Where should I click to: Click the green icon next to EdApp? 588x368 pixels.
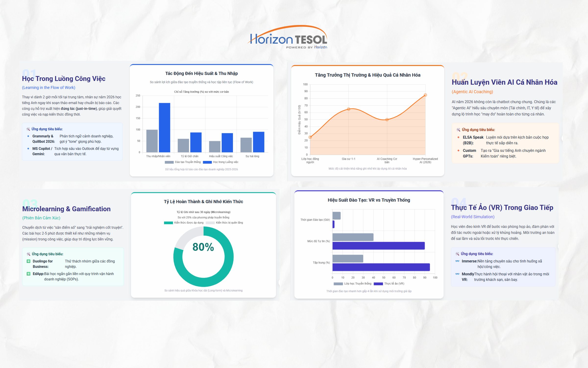[x=28, y=274]
